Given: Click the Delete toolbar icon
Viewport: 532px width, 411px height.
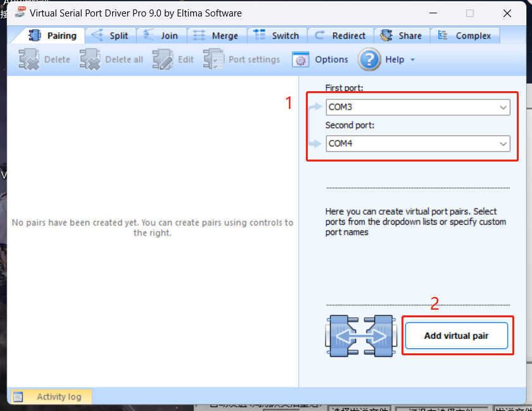Looking at the screenshot, I should coord(29,60).
